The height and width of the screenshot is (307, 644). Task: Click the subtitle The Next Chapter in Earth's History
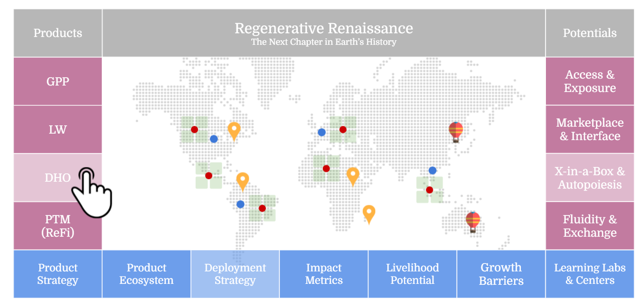324,42
